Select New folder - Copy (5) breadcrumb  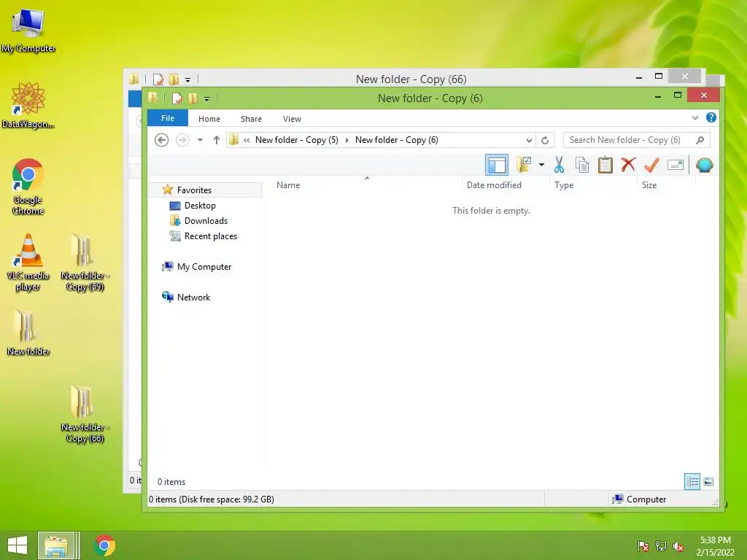pos(296,140)
